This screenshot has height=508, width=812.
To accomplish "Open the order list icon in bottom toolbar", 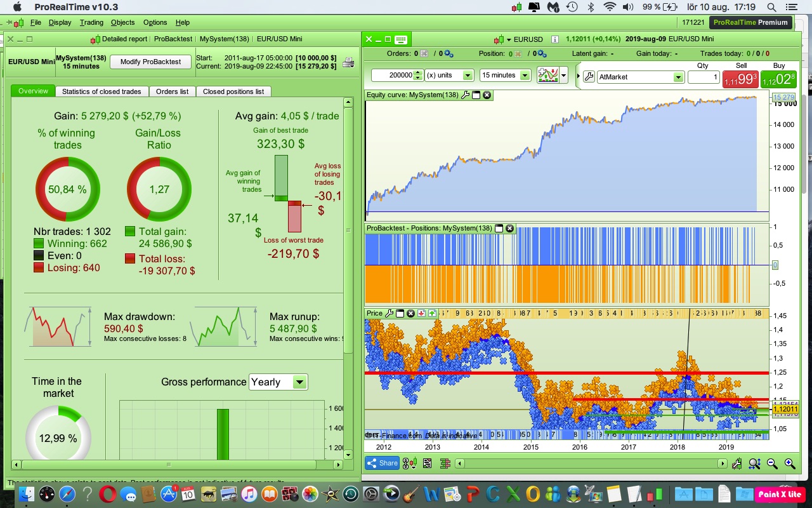I will 427,464.
